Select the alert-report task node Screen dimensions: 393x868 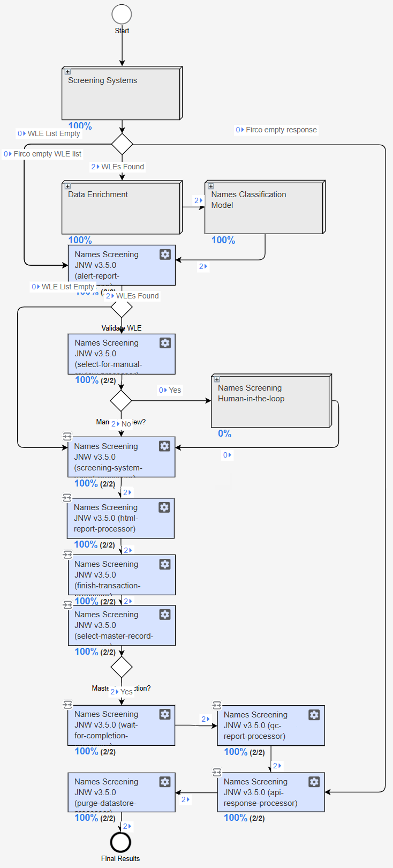(122, 265)
